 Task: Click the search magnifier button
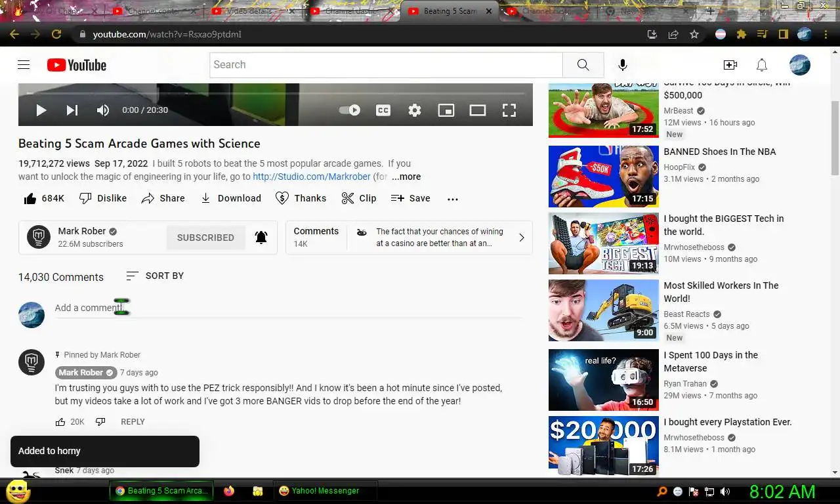pyautogui.click(x=583, y=65)
